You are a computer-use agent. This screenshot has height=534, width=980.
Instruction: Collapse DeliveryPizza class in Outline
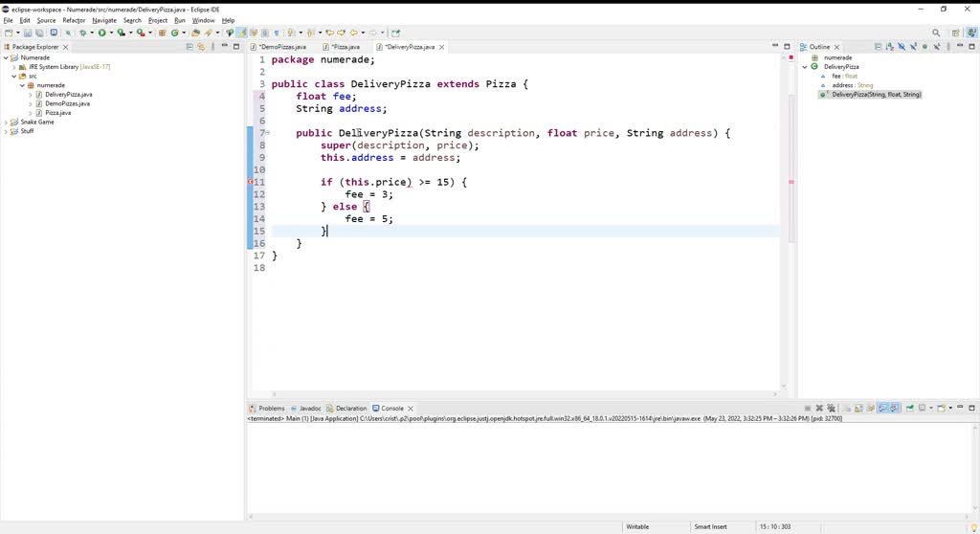tap(805, 67)
